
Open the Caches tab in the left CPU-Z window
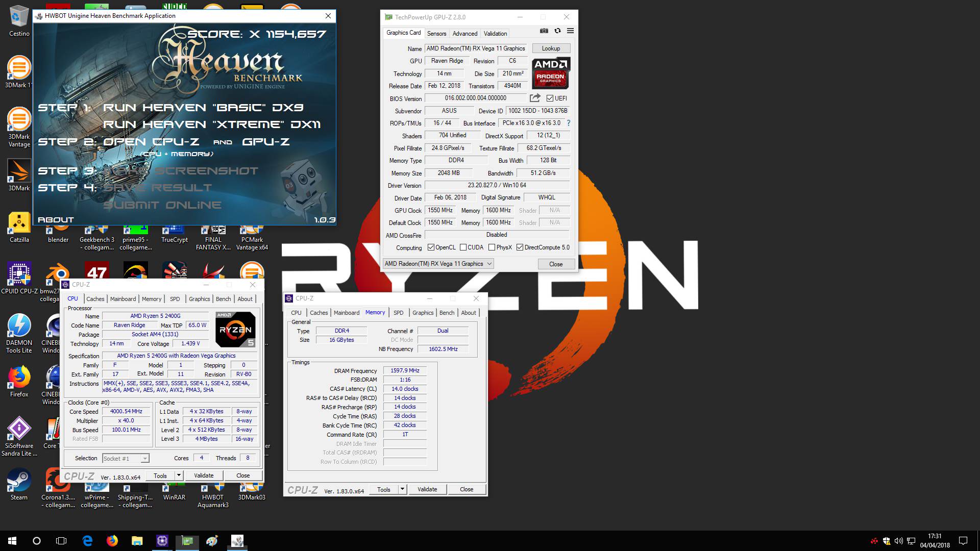pos(95,299)
